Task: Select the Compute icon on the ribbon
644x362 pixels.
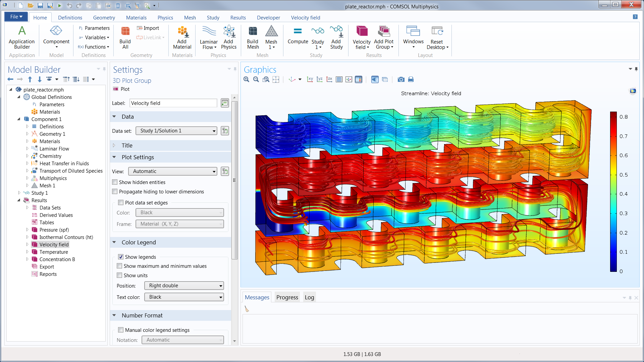Action: coord(298,37)
